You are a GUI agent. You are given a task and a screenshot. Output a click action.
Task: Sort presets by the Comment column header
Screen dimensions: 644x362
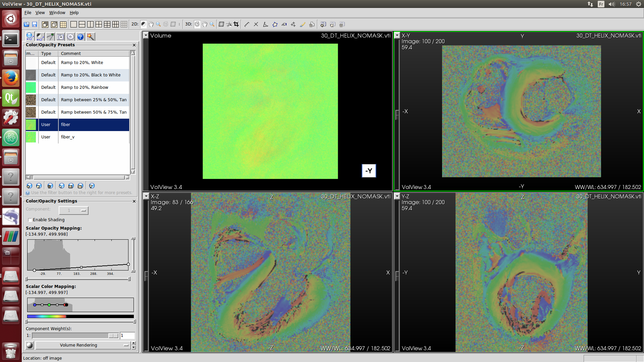point(94,54)
